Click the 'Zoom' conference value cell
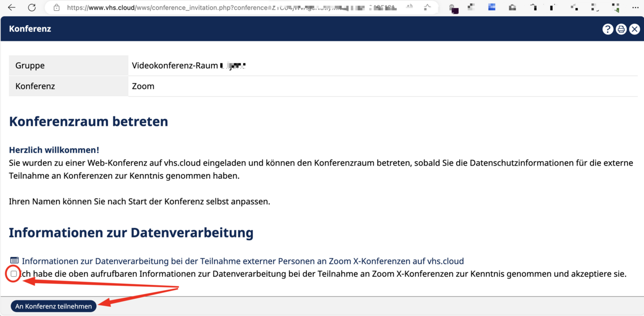 [x=143, y=86]
